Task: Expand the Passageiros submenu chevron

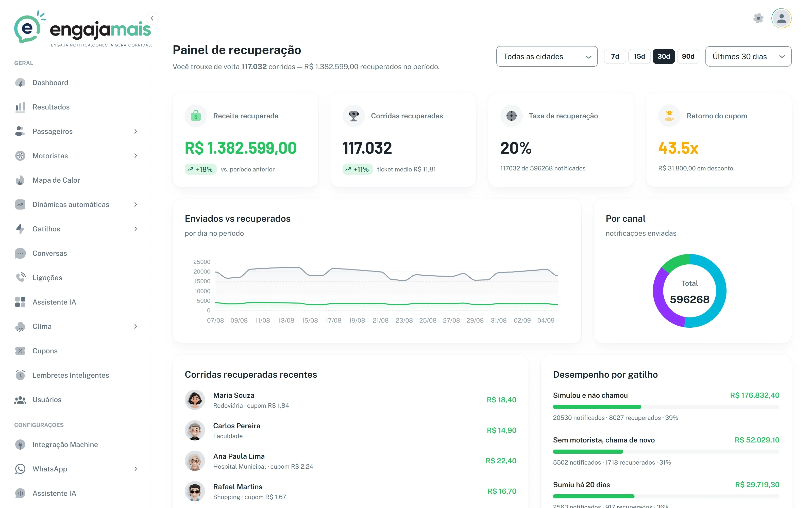Action: (136, 131)
